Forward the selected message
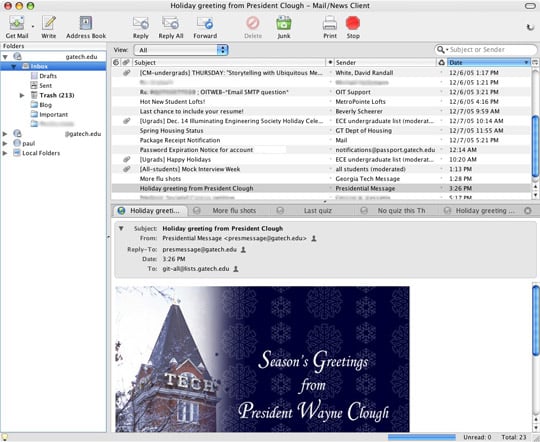Viewport: 540px width, 442px height. point(205,23)
